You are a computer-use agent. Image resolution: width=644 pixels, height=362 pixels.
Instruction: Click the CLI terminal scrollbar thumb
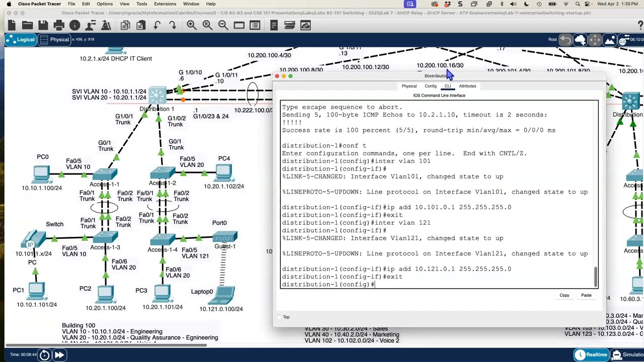[x=596, y=277]
